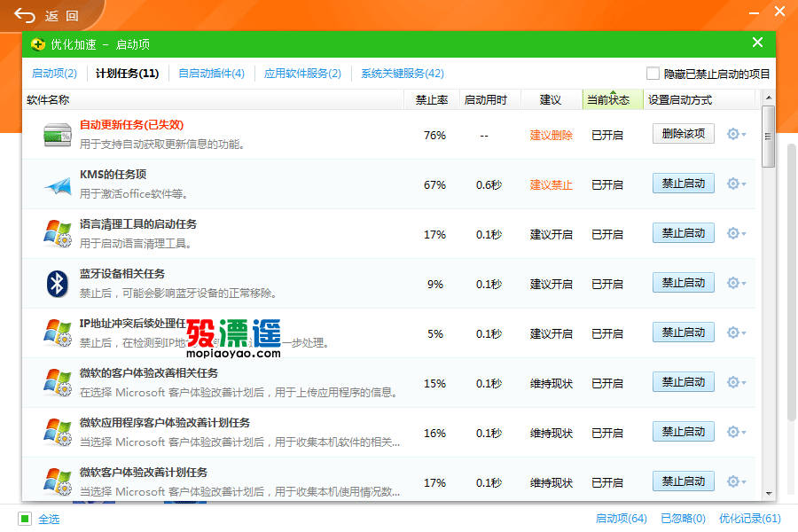Screen dimensions: 798x532
Task: Click 禁止启动 for 微软客户体验改善计划任务
Action: (x=684, y=481)
